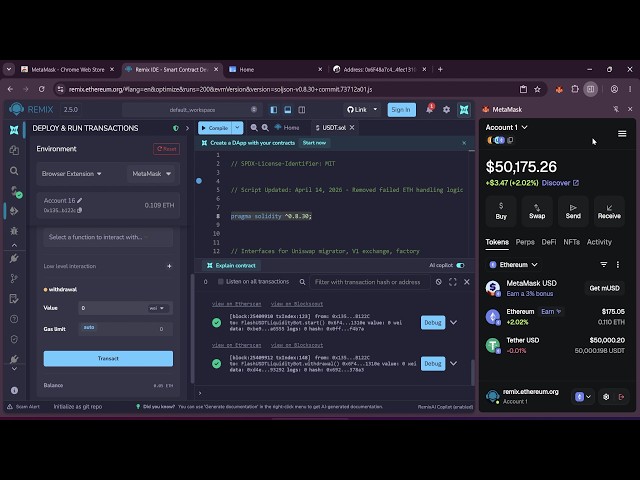The width and height of the screenshot is (640, 480).
Task: Maximize terminal panel icon
Action: click(x=453, y=282)
